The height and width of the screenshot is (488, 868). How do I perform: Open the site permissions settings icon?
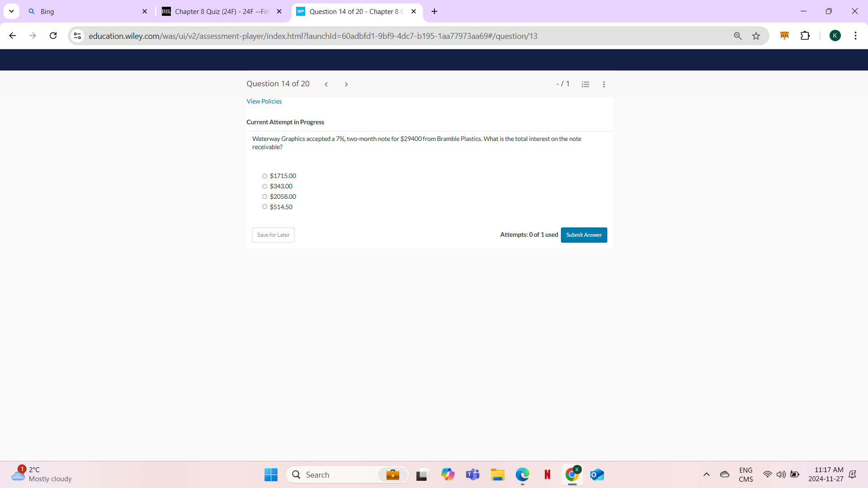pos(77,36)
